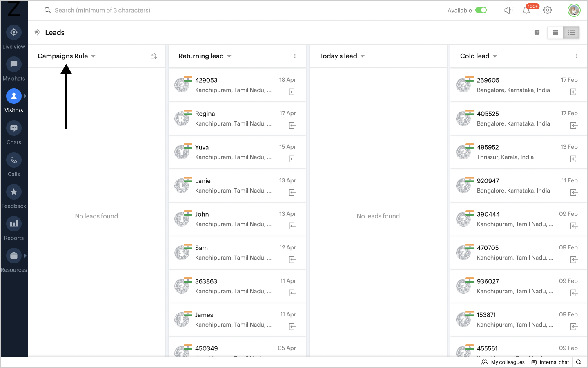Image resolution: width=588 pixels, height=368 pixels.
Task: Open the Internal chat panel
Action: click(x=550, y=362)
